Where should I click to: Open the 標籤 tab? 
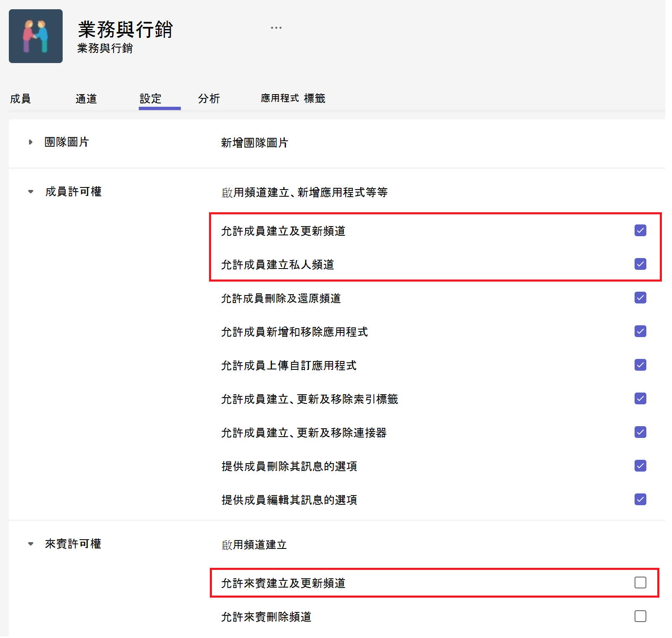(x=315, y=98)
